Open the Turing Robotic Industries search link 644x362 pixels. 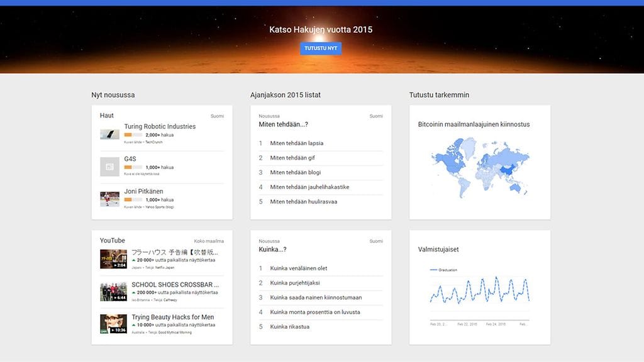tap(160, 126)
